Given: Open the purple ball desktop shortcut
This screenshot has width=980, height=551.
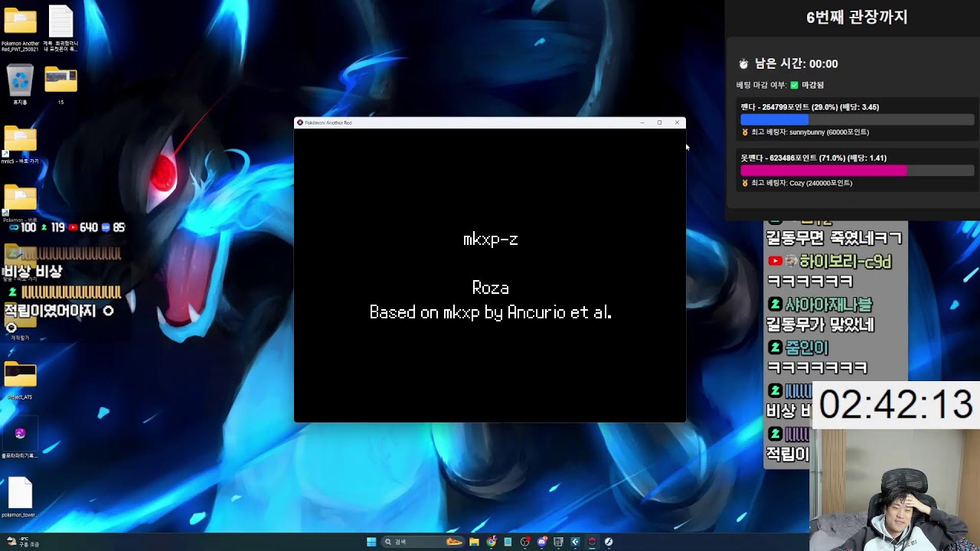Looking at the screenshot, I should [20, 439].
